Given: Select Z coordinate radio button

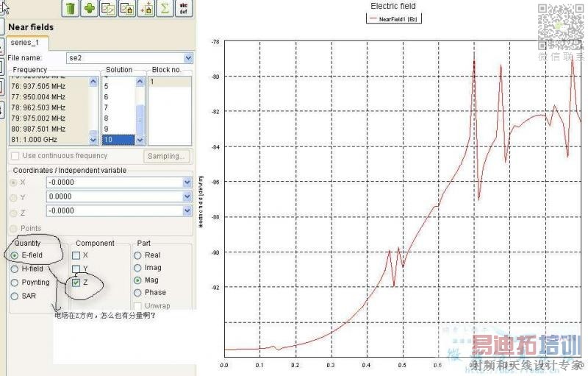Looking at the screenshot, I should (x=13, y=213).
